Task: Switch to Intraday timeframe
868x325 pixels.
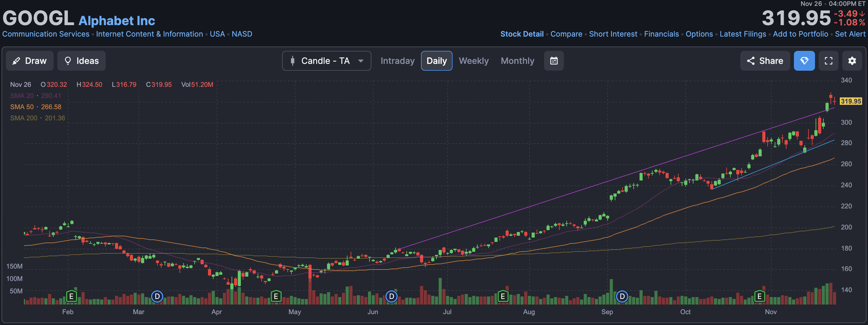Action: (397, 61)
